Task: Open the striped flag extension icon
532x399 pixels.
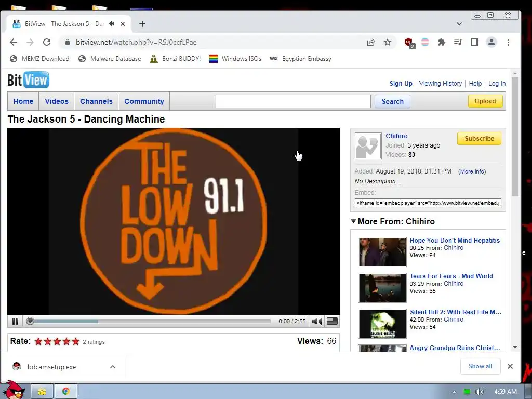Action: click(425, 42)
